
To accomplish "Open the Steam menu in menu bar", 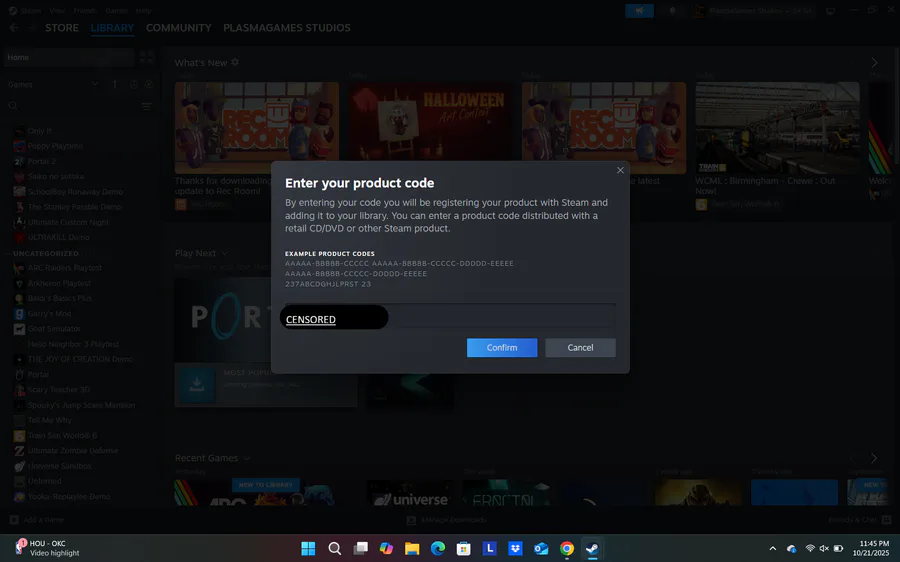I will 26,10.
